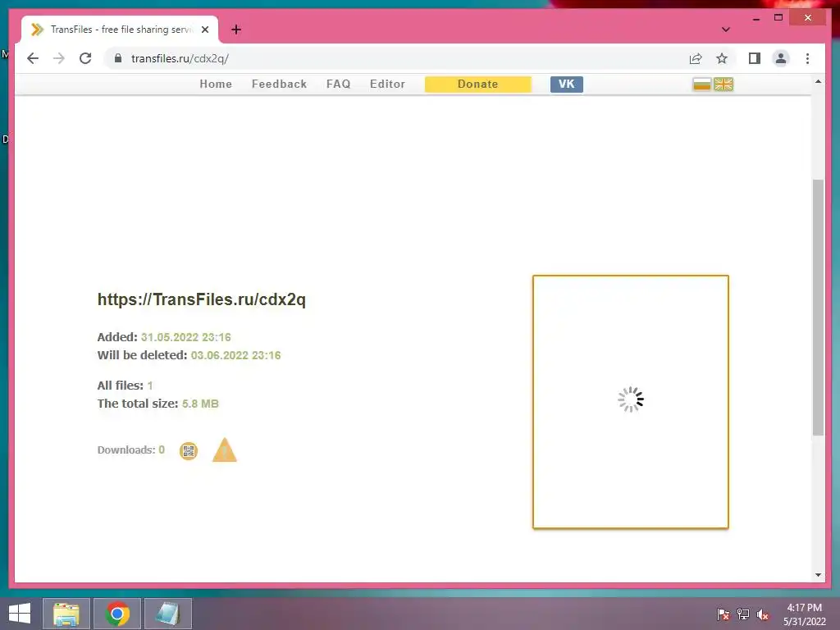Expand the tab search dropdown arrow
The image size is (840, 630).
(x=725, y=30)
